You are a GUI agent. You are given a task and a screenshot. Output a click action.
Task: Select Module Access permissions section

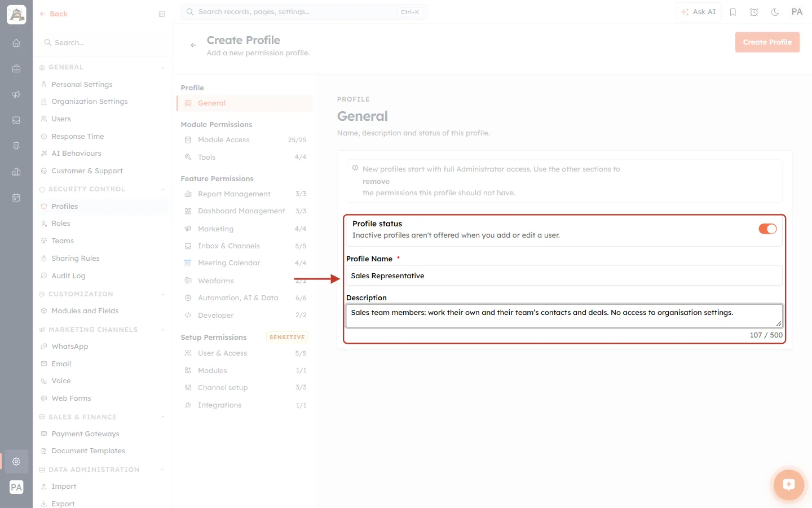[x=245, y=140]
